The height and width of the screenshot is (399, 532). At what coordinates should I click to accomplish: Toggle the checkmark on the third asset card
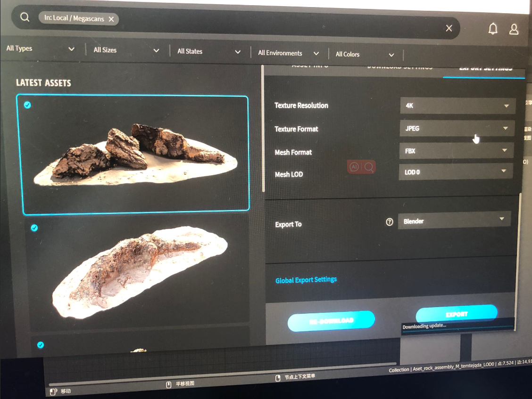pyautogui.click(x=41, y=345)
